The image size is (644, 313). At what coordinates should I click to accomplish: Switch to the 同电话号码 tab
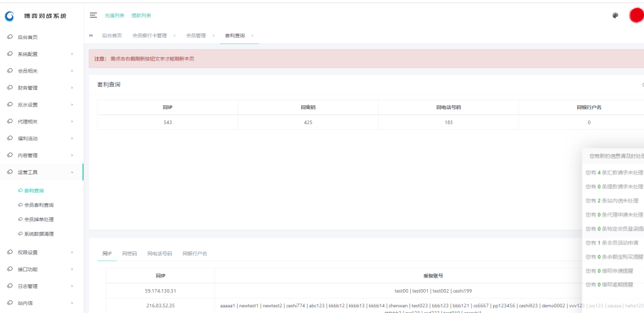[160, 254]
